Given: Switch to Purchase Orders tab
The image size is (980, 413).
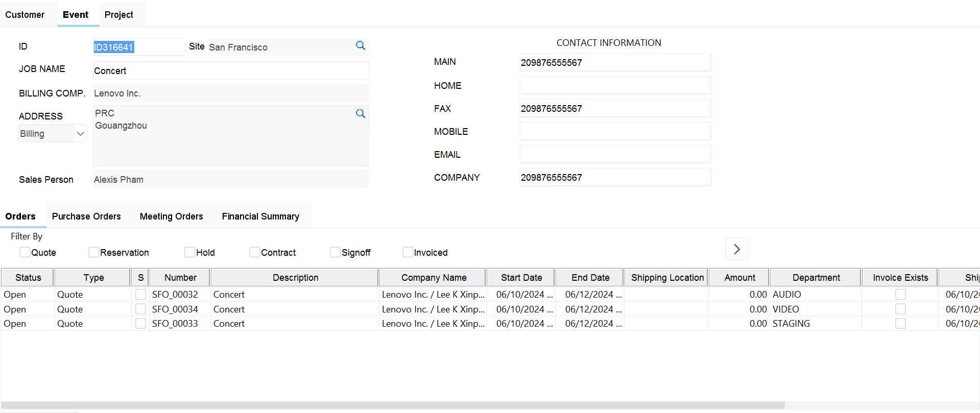Looking at the screenshot, I should pyautogui.click(x=86, y=216).
